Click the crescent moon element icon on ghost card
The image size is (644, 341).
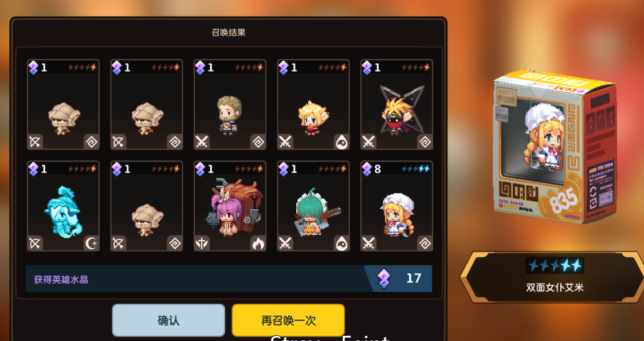91,244
